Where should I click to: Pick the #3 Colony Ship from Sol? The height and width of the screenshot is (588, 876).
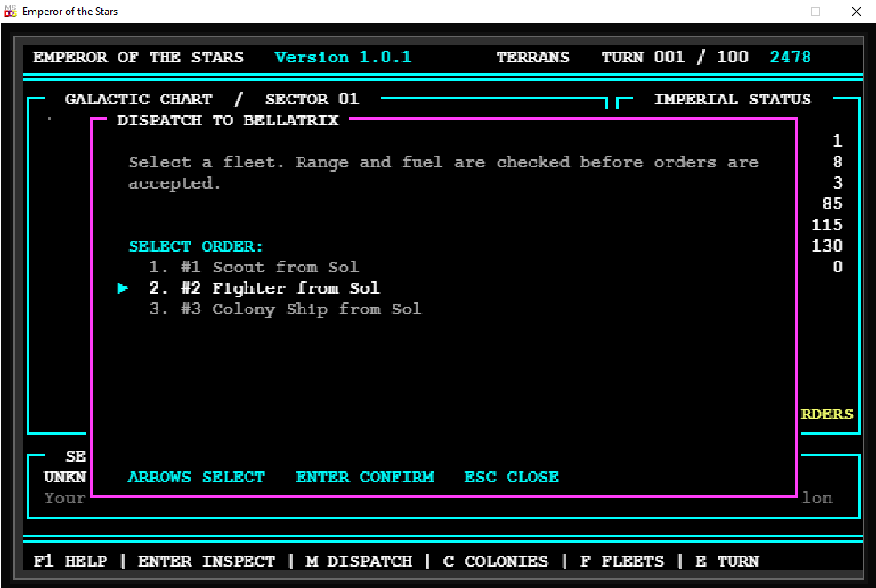coord(285,310)
